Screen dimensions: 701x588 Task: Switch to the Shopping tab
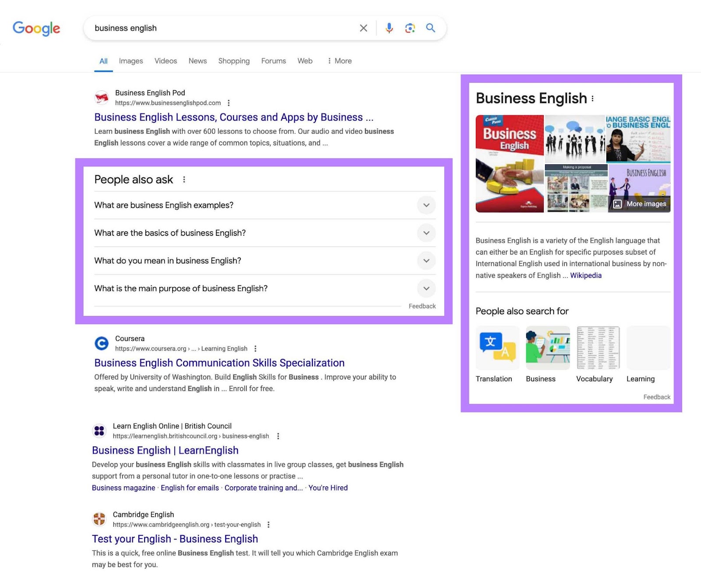click(234, 61)
